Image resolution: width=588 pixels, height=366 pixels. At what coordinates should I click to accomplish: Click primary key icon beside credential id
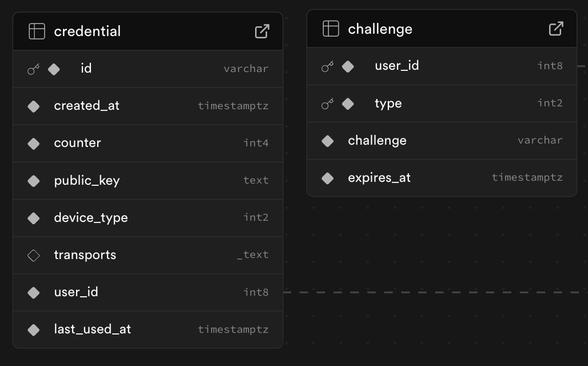point(34,69)
